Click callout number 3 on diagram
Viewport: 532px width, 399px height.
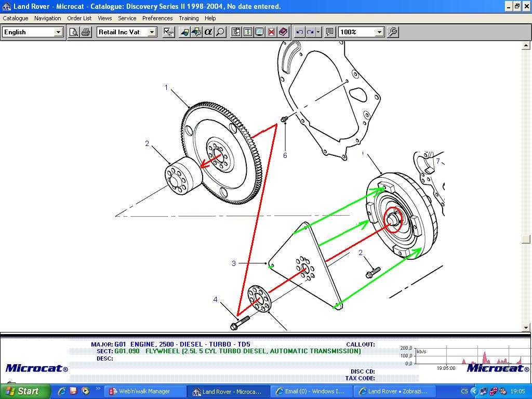point(234,264)
